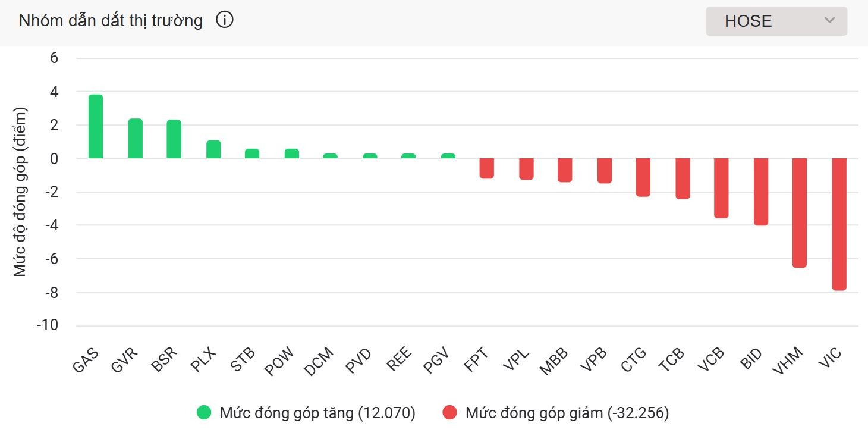Click the red legend circle marker
The image size is (868, 445).
coord(450,413)
